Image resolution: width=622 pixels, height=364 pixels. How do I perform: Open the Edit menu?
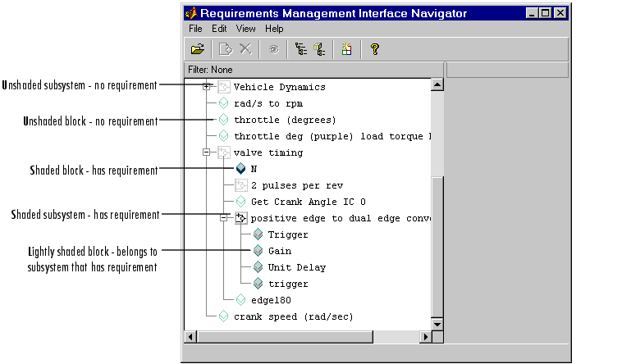[219, 29]
